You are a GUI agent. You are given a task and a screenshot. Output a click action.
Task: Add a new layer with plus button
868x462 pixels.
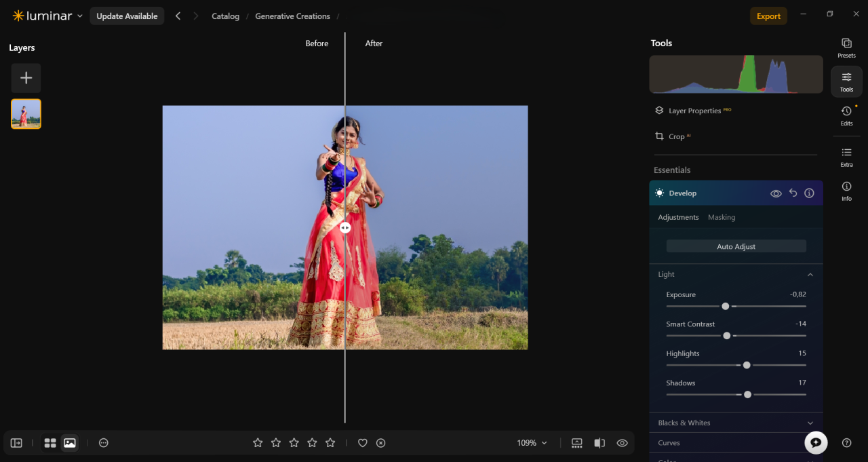[26, 78]
